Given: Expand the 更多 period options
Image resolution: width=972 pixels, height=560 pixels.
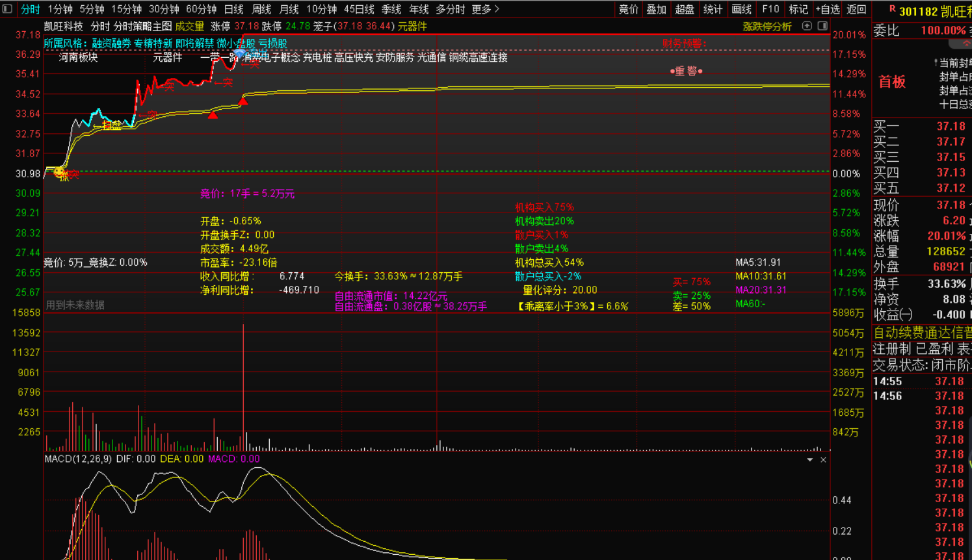Looking at the screenshot, I should (x=485, y=9).
